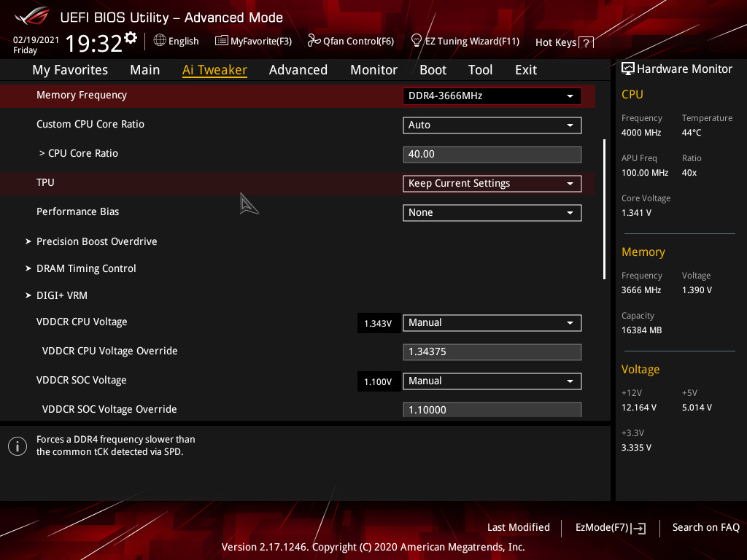This screenshot has height=560, width=747.
Task: Select the Performance Bias label
Action: [77, 211]
